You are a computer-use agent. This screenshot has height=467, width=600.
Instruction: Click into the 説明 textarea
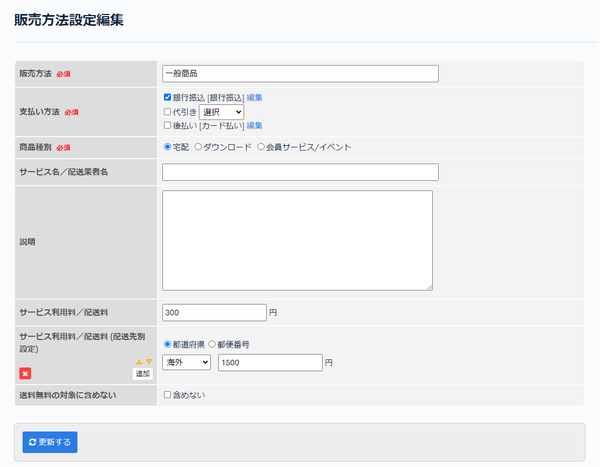pos(297,240)
